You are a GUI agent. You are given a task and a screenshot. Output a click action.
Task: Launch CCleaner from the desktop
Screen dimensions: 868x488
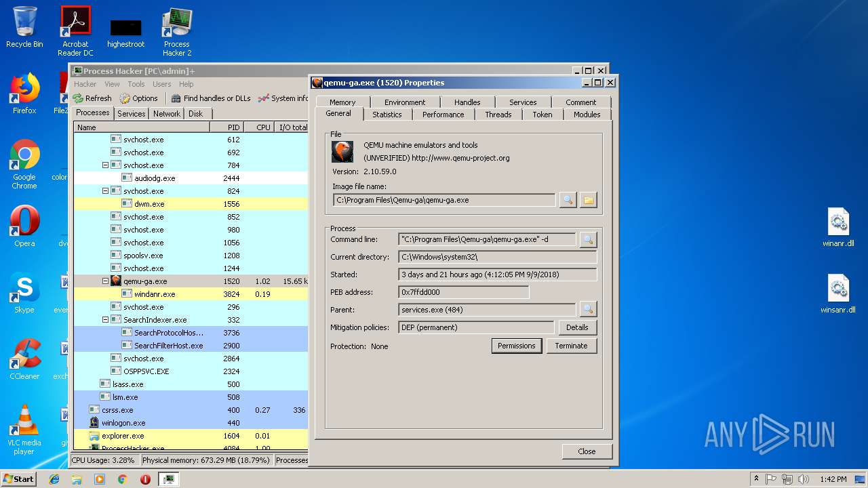[x=24, y=359]
